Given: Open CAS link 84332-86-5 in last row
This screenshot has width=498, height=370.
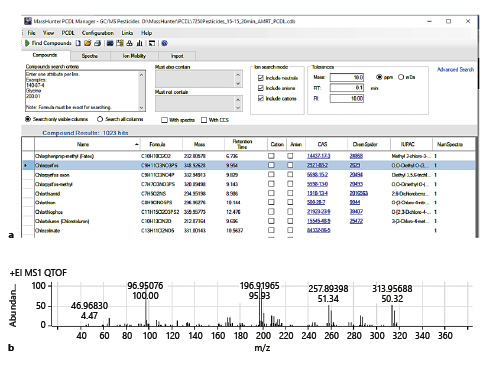Looking at the screenshot, I should (318, 230).
